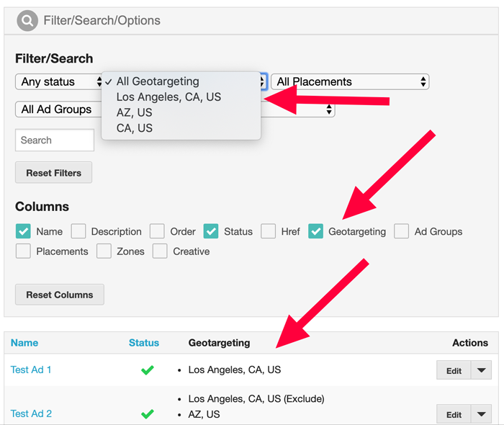504x425 pixels.
Task: Open dropdown arrow beside Test Ad 2 Edit
Action: pos(481,414)
